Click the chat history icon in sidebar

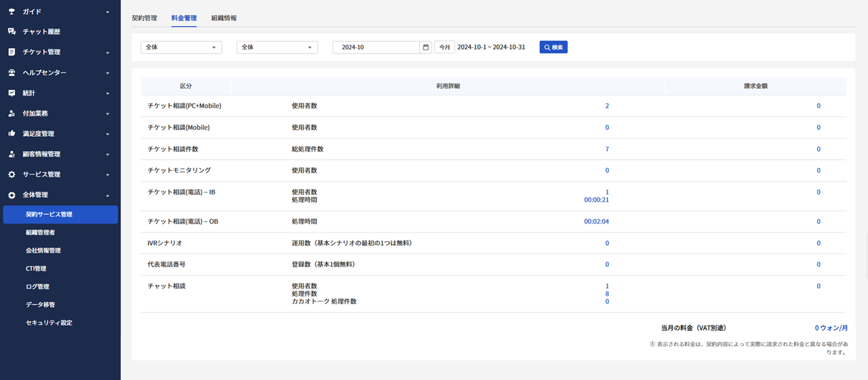click(12, 32)
